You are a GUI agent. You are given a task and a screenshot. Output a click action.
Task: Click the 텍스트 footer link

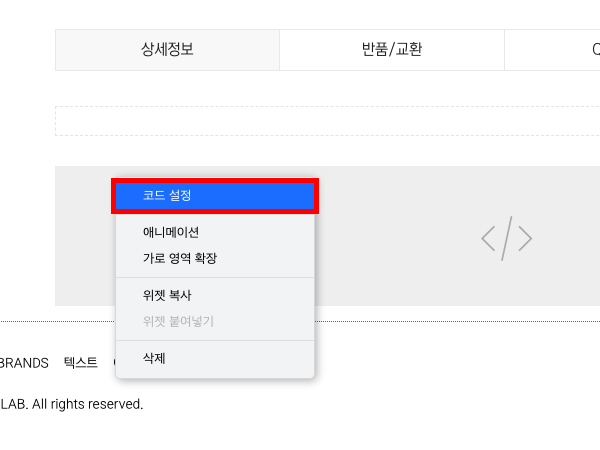tap(80, 363)
